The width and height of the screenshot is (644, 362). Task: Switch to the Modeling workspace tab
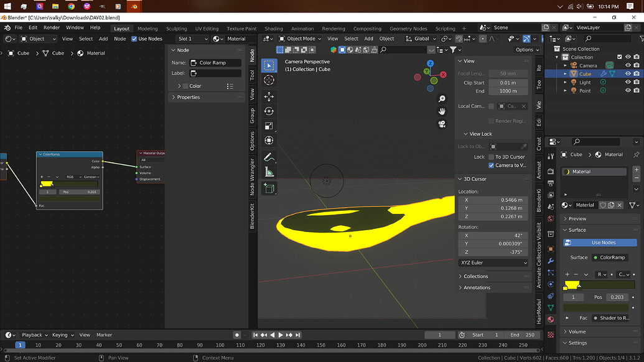click(147, 29)
